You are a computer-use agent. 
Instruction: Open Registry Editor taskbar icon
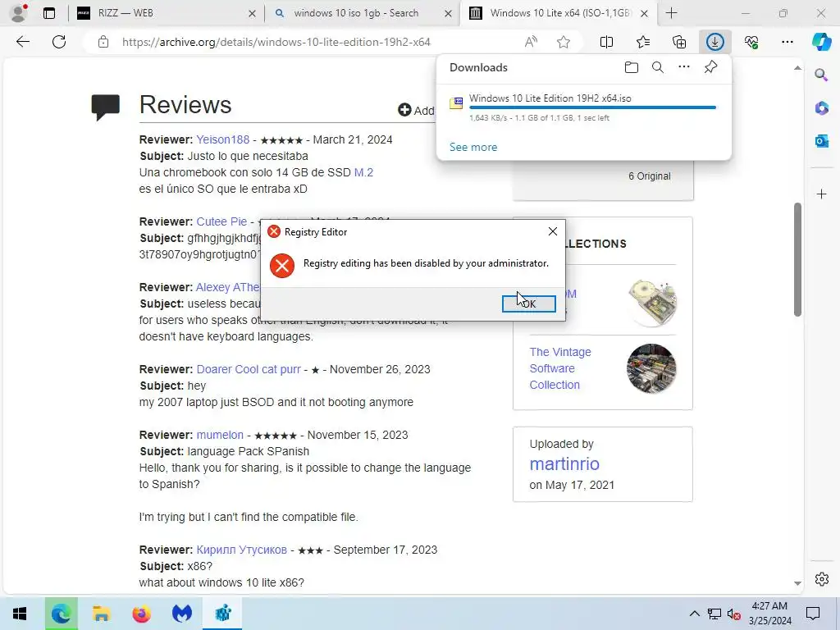click(223, 614)
